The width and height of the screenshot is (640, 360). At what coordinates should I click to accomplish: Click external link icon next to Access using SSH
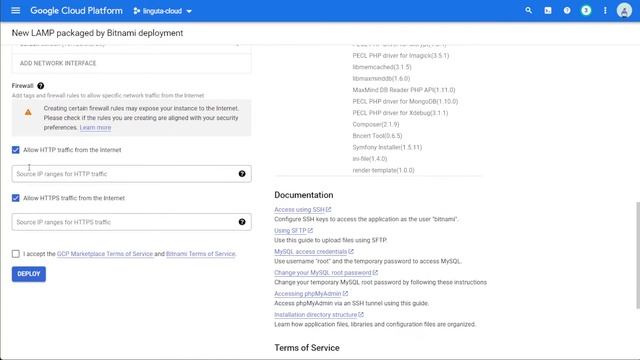329,209
